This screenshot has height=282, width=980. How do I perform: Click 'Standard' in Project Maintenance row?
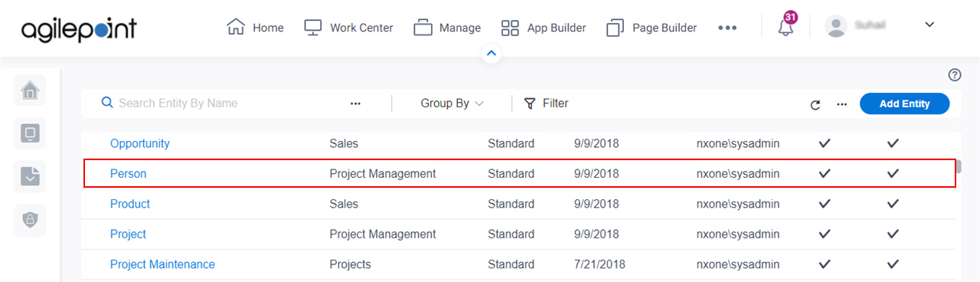click(x=511, y=264)
